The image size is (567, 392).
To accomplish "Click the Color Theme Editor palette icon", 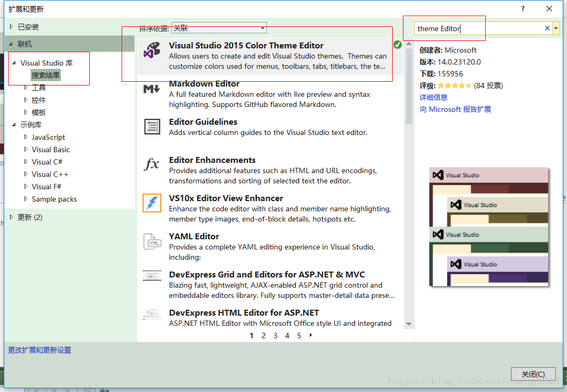I will pos(152,50).
